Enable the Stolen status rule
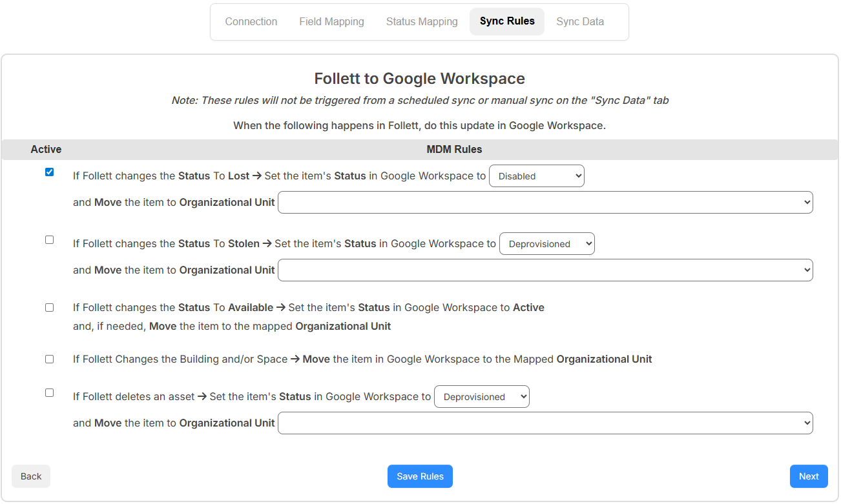841x504 pixels. coord(49,239)
